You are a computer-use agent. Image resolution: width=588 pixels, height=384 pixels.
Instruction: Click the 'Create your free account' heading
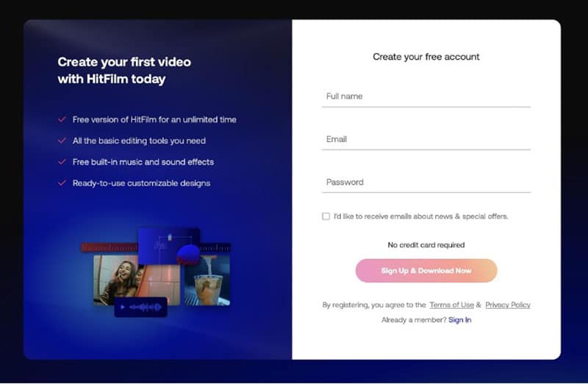(426, 57)
